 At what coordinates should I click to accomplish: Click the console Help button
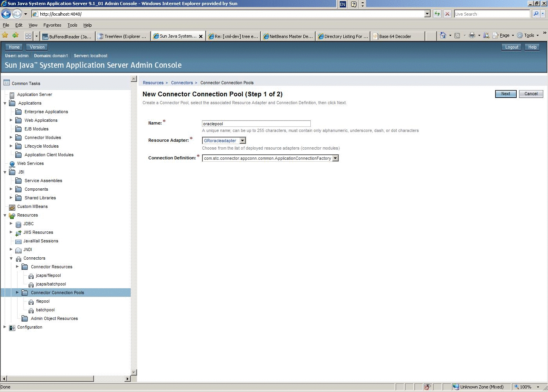532,47
